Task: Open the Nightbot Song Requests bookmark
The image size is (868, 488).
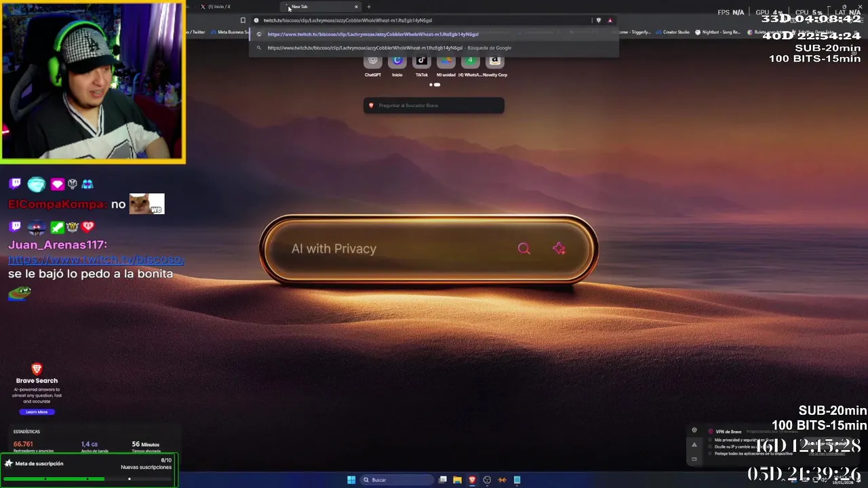Action: 717,32
